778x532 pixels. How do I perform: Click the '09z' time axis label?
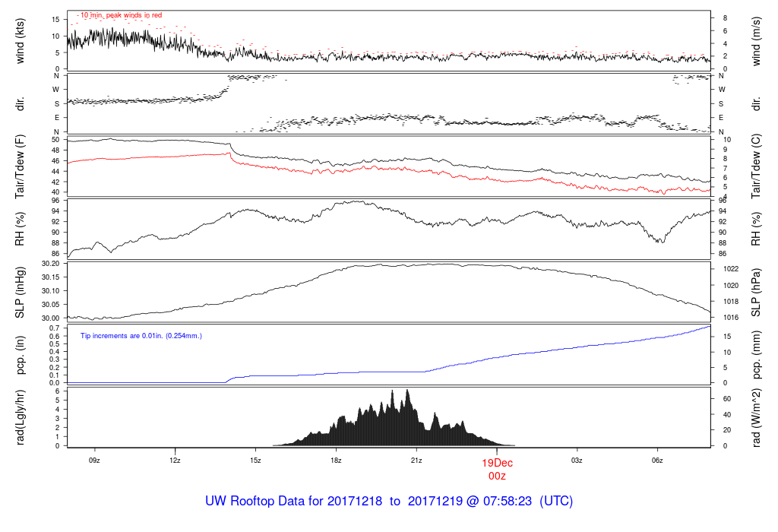pos(94,461)
